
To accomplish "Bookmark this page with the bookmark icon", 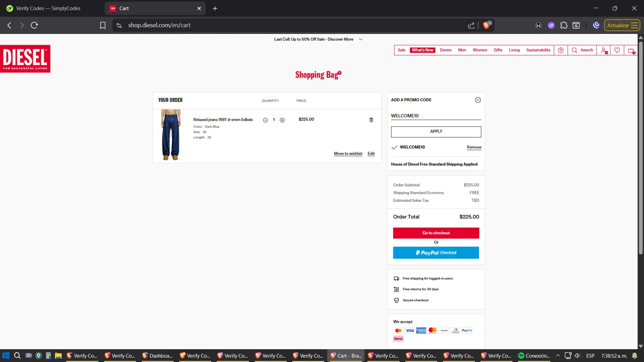I will (103, 25).
